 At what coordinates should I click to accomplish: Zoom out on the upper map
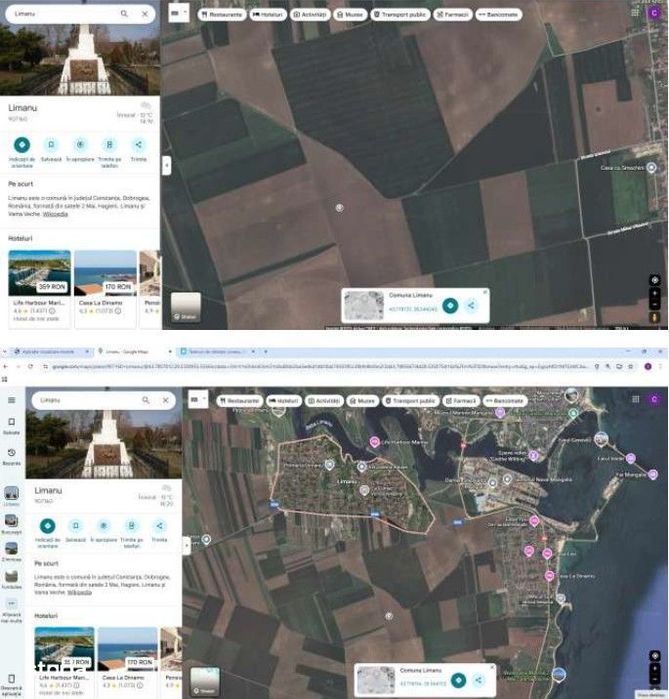click(655, 305)
